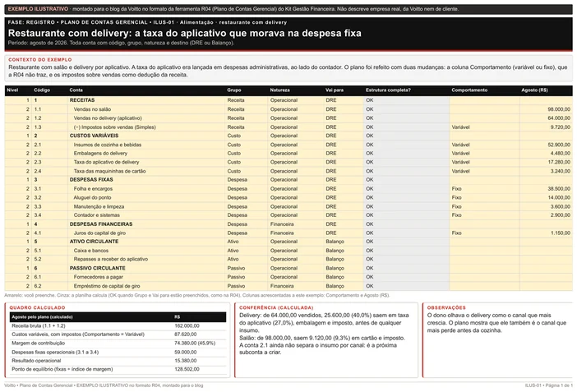Image resolution: width=577 pixels, height=392 pixels.
Task: Click the 'Código' column header
Action: [x=42, y=90]
